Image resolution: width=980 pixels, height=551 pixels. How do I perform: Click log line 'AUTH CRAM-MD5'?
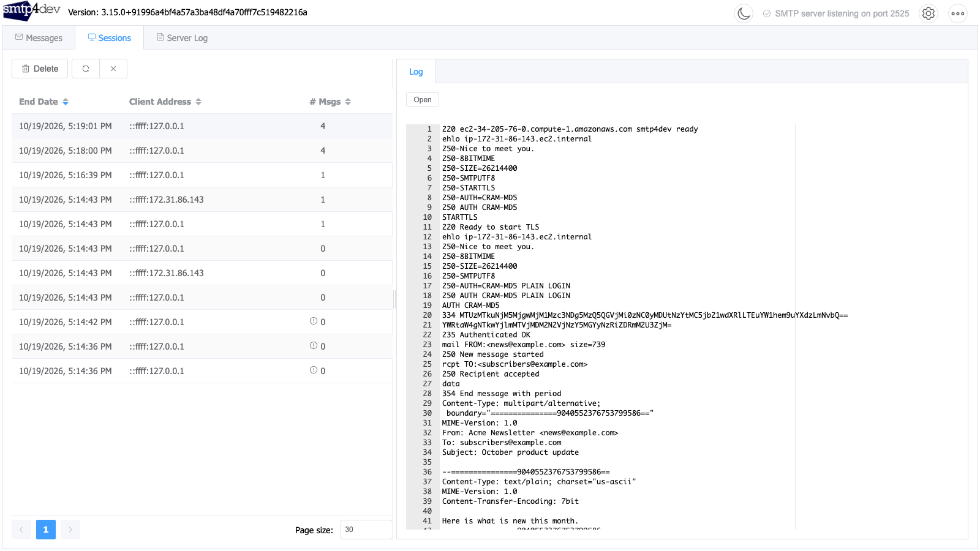click(x=470, y=305)
